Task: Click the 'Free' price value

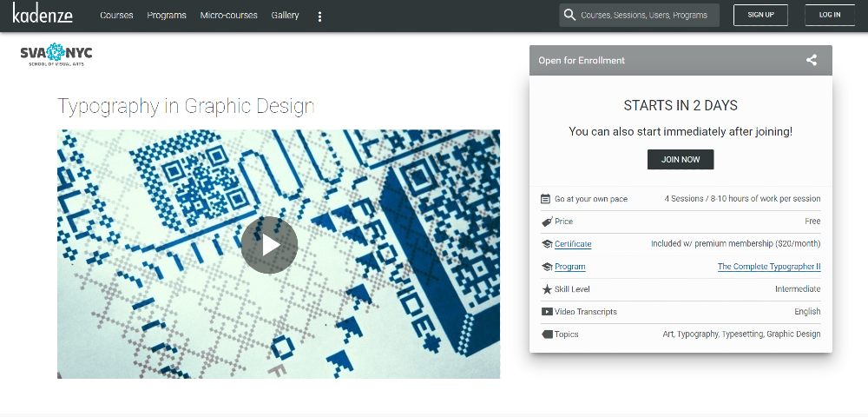Action: pyautogui.click(x=812, y=221)
